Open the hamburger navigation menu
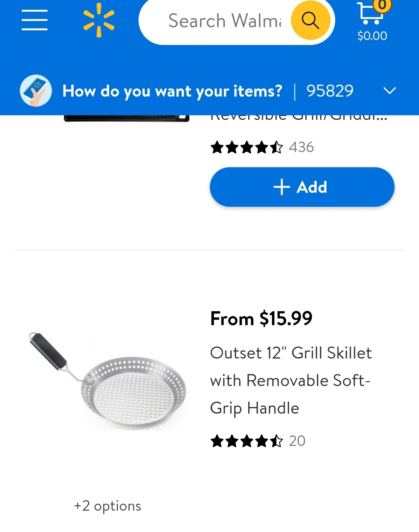This screenshot has height=532, width=419. point(35,20)
